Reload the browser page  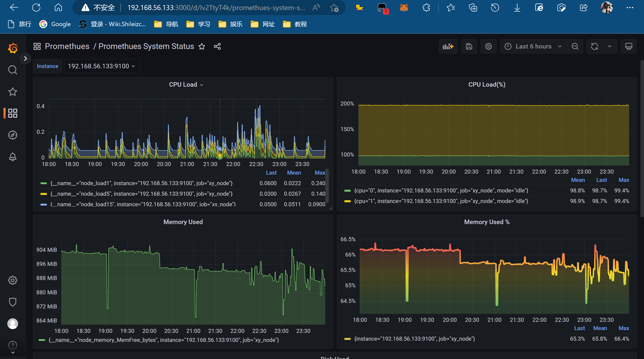[36, 8]
